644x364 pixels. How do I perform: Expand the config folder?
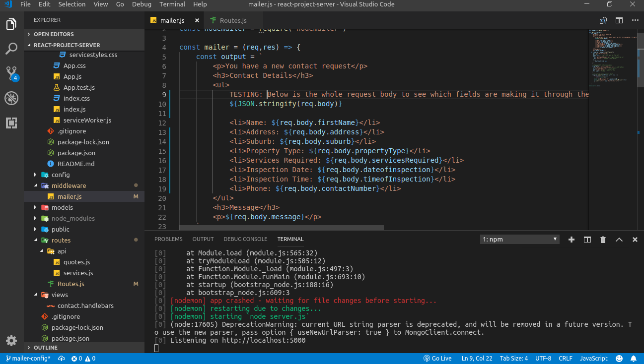(84, 175)
